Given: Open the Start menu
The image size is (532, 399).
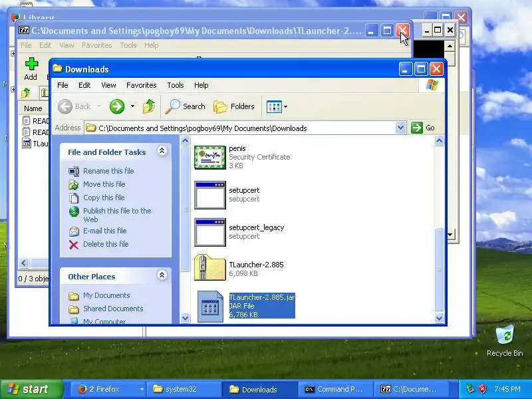Looking at the screenshot, I should 31,389.
